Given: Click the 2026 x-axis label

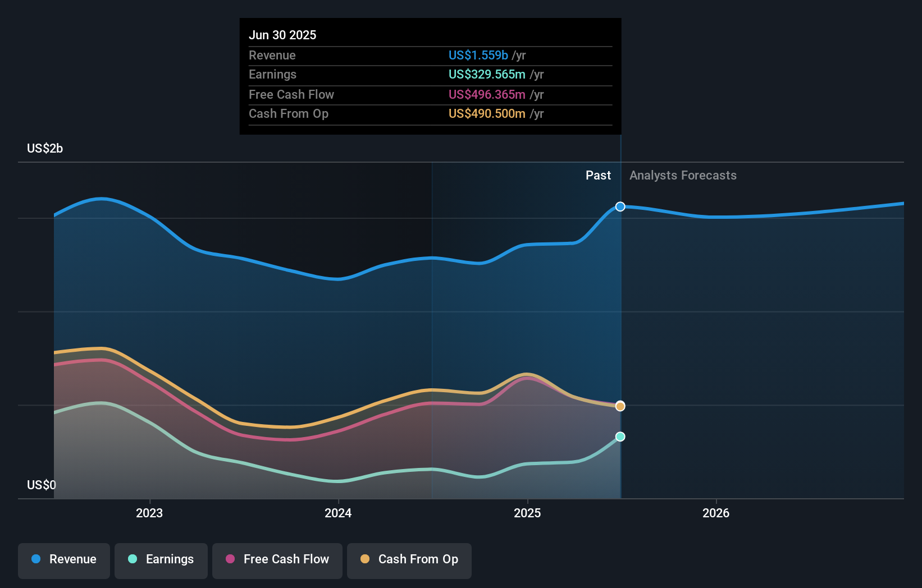Looking at the screenshot, I should pos(716,513).
